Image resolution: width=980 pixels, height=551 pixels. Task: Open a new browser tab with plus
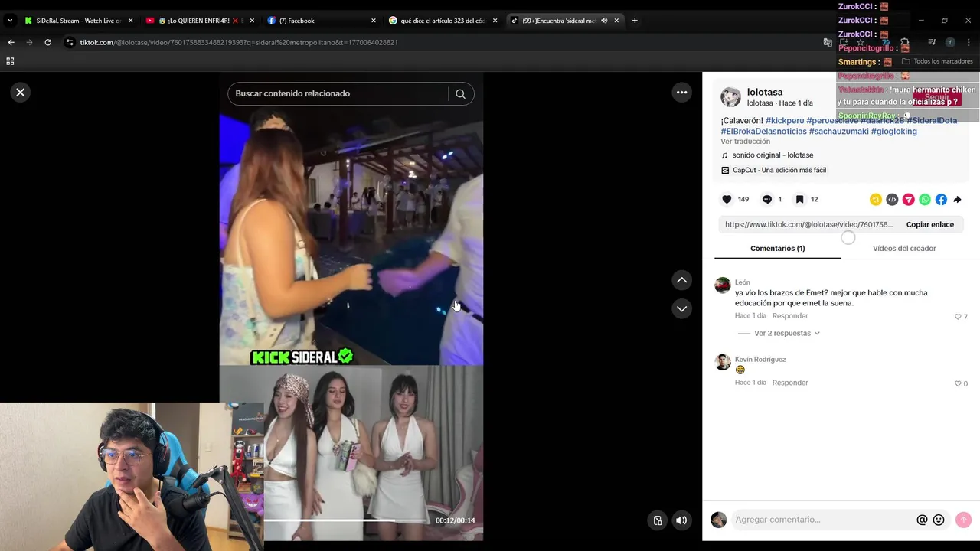(634, 21)
